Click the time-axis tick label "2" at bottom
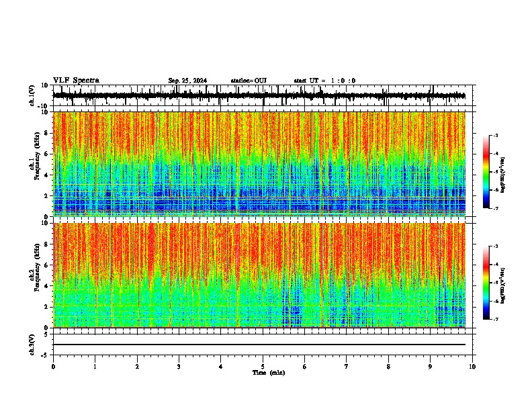532x411 pixels. coord(137,367)
